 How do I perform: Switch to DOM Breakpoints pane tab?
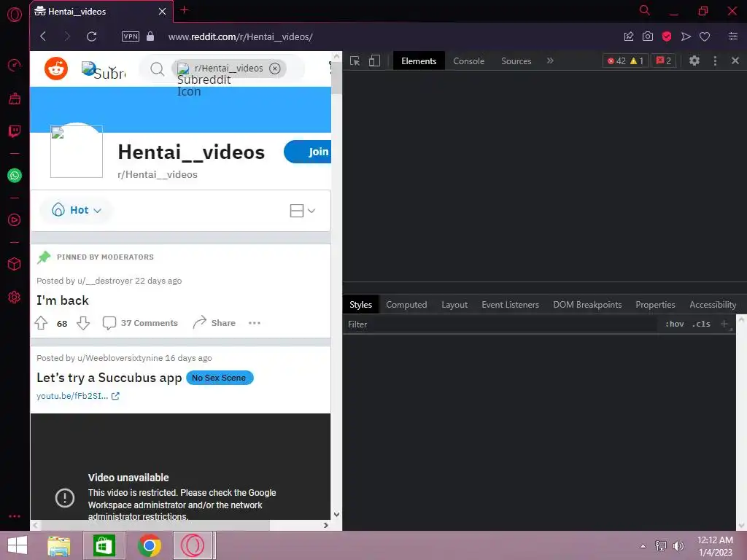tap(587, 305)
